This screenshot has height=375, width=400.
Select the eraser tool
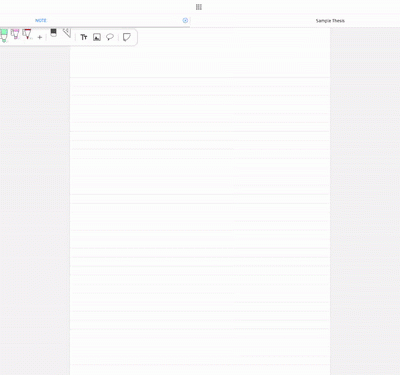(x=54, y=33)
